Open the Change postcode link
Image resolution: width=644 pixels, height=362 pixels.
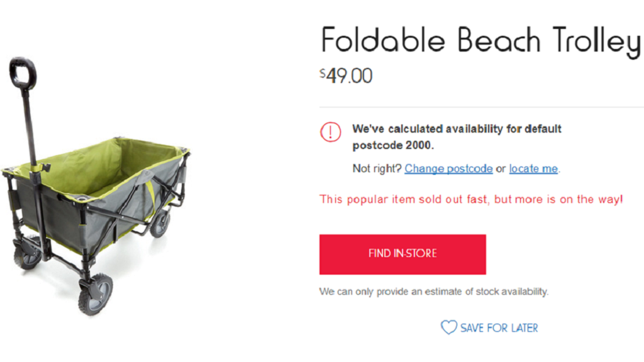click(448, 168)
